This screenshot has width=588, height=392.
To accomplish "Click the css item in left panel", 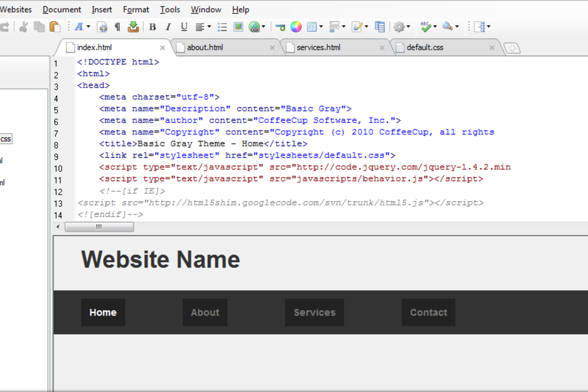I will (x=5, y=139).
